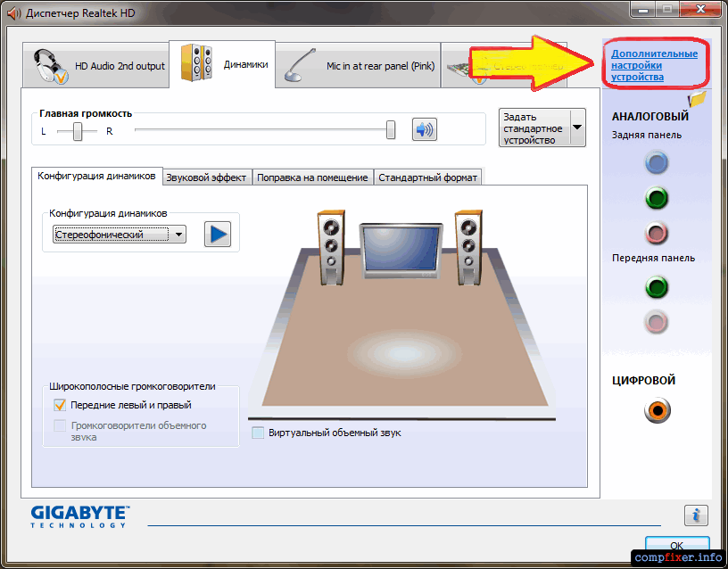728x569 pixels.
Task: Select the orange digital output jack
Action: (657, 410)
